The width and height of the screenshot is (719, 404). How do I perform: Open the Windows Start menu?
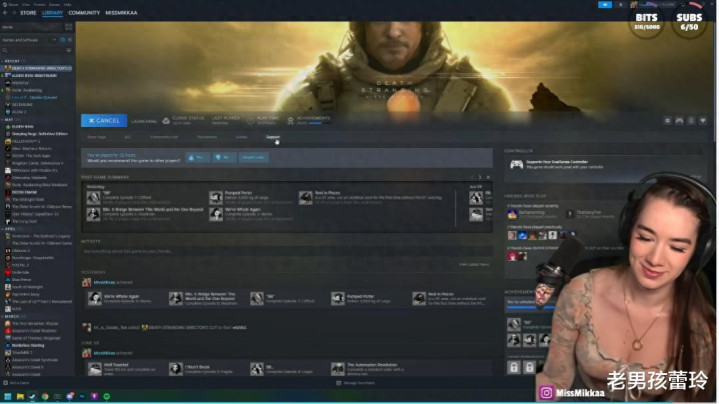pos(7,396)
